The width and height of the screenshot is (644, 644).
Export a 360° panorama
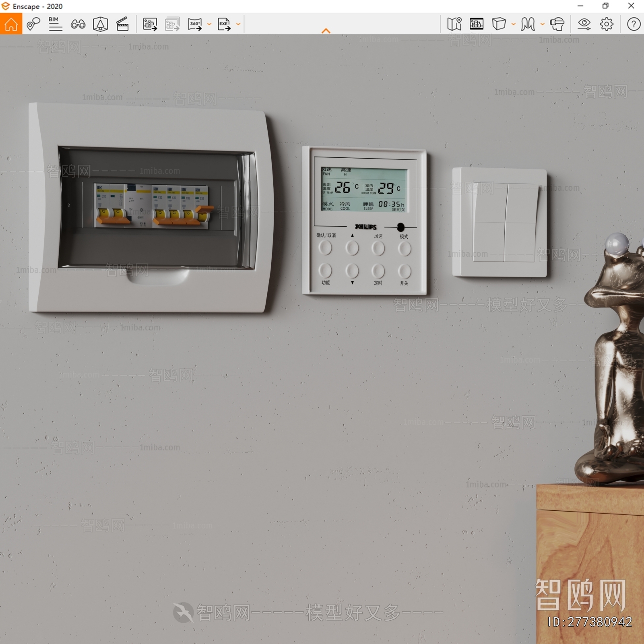[195, 24]
